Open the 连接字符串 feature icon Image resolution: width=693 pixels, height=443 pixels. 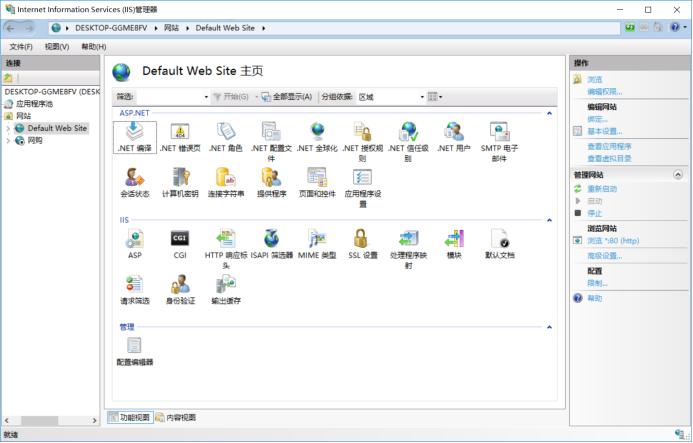[226, 183]
